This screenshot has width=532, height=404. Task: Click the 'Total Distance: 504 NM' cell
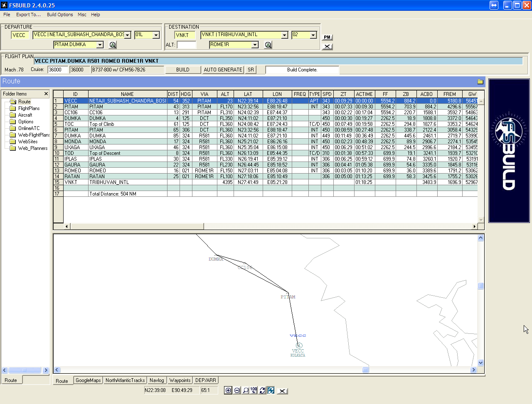click(128, 194)
